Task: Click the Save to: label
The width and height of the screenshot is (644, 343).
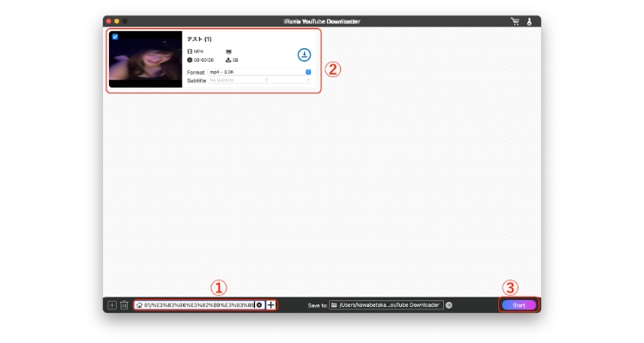Action: pyautogui.click(x=318, y=305)
